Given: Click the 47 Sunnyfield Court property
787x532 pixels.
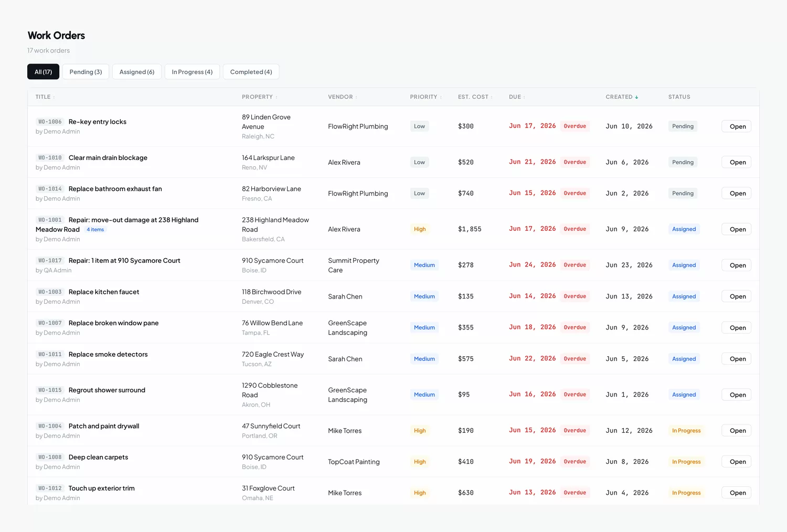Looking at the screenshot, I should pyautogui.click(x=271, y=426).
